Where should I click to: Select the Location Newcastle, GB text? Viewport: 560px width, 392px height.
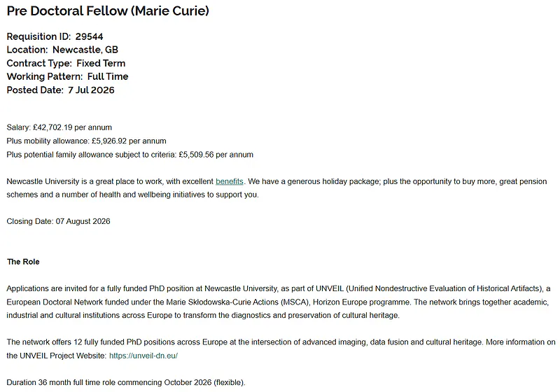pos(62,50)
